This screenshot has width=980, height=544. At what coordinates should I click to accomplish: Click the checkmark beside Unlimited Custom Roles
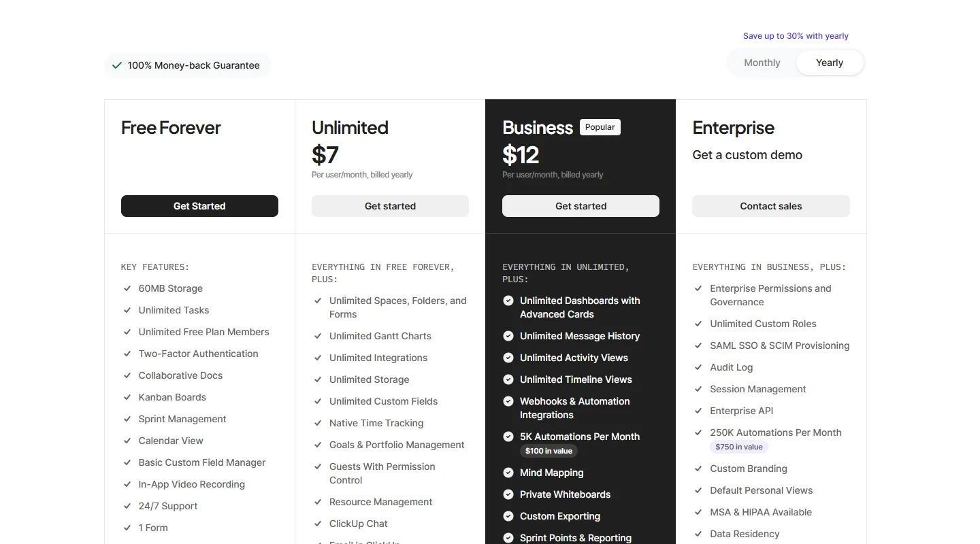[698, 324]
